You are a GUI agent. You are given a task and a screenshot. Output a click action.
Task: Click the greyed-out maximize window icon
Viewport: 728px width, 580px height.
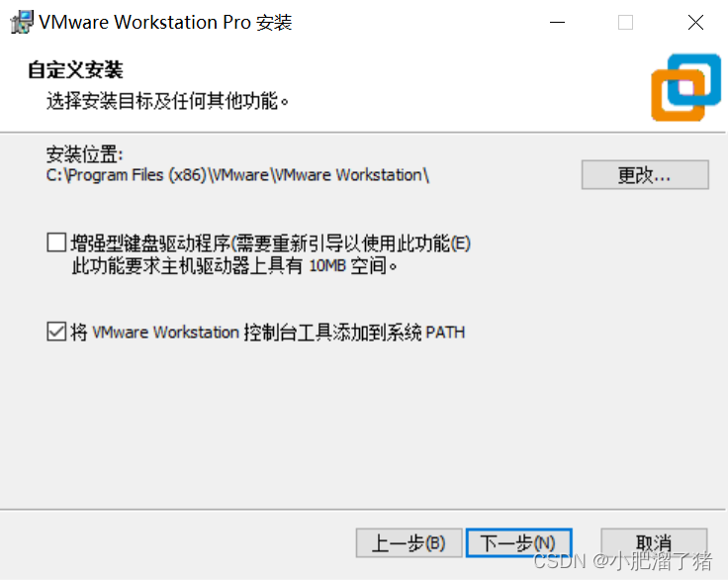625,22
